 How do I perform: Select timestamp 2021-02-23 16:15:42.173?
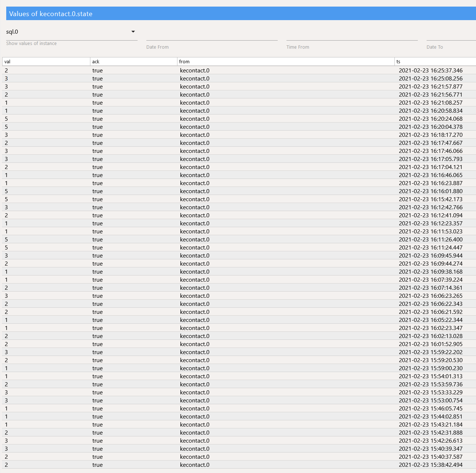click(431, 199)
